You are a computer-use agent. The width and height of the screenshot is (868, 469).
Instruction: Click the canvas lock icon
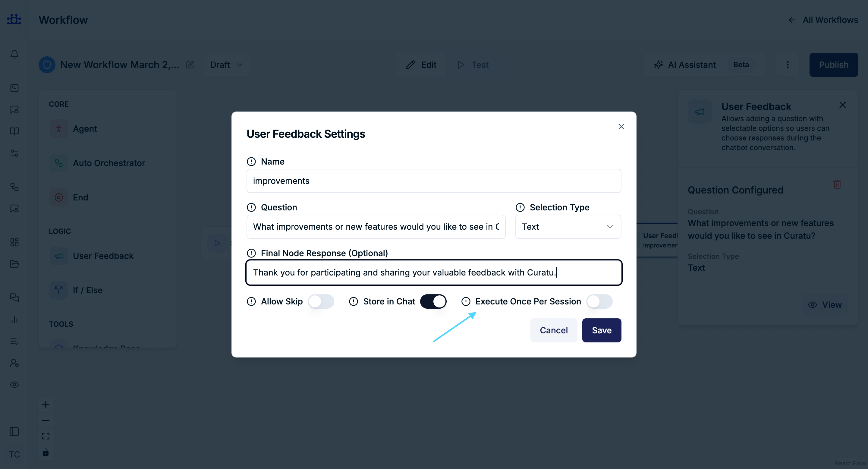click(x=46, y=452)
